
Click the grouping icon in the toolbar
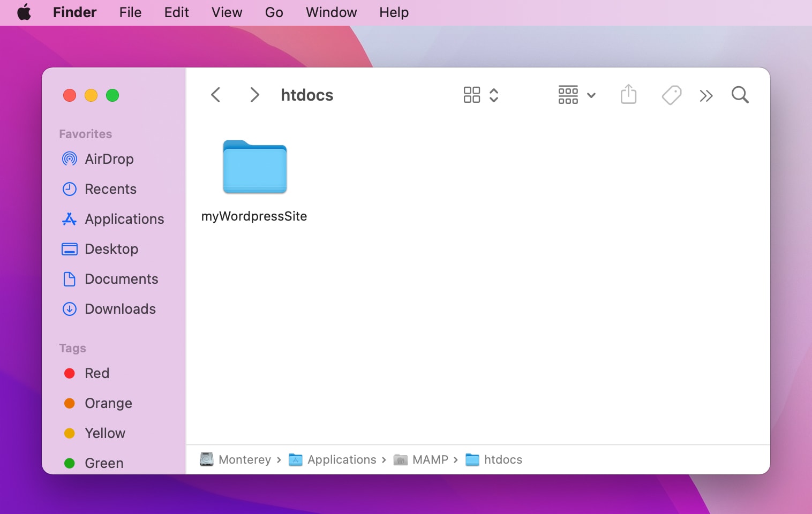point(568,94)
